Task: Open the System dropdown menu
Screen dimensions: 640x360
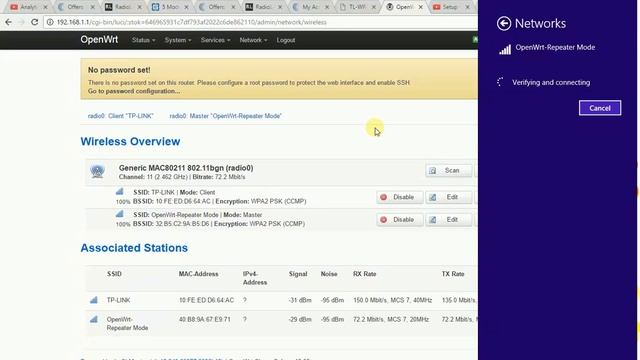Action: point(178,40)
